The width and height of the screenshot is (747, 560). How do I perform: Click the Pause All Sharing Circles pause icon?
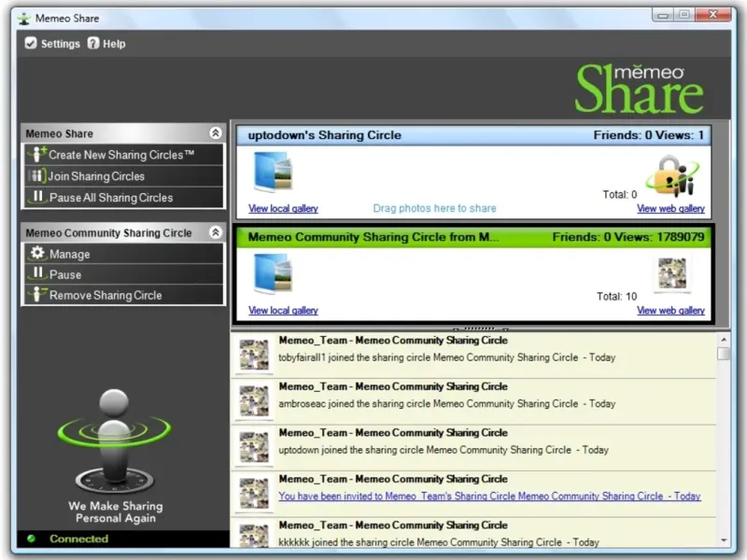(x=37, y=197)
